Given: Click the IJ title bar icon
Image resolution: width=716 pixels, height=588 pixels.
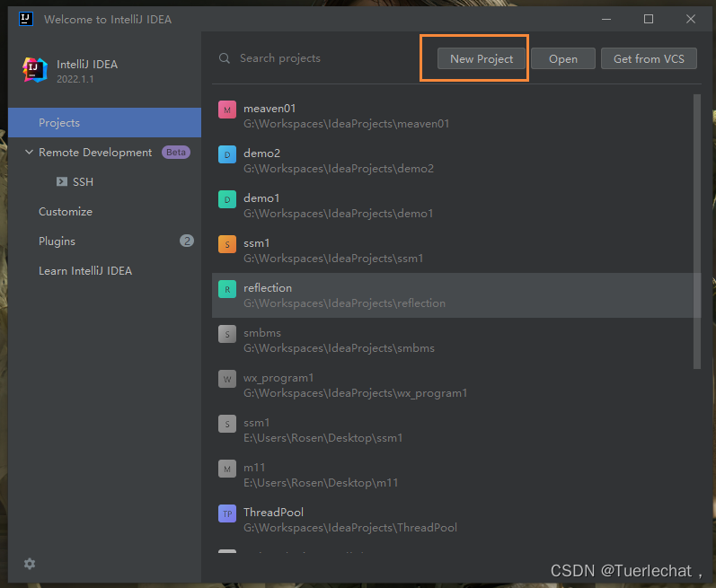Looking at the screenshot, I should click(x=26, y=19).
